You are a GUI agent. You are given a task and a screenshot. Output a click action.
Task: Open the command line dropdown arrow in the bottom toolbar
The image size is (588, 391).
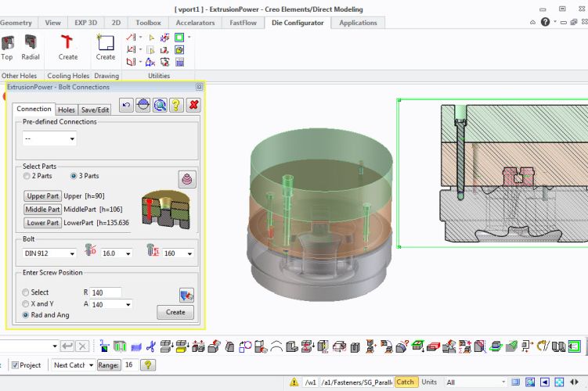point(55,346)
